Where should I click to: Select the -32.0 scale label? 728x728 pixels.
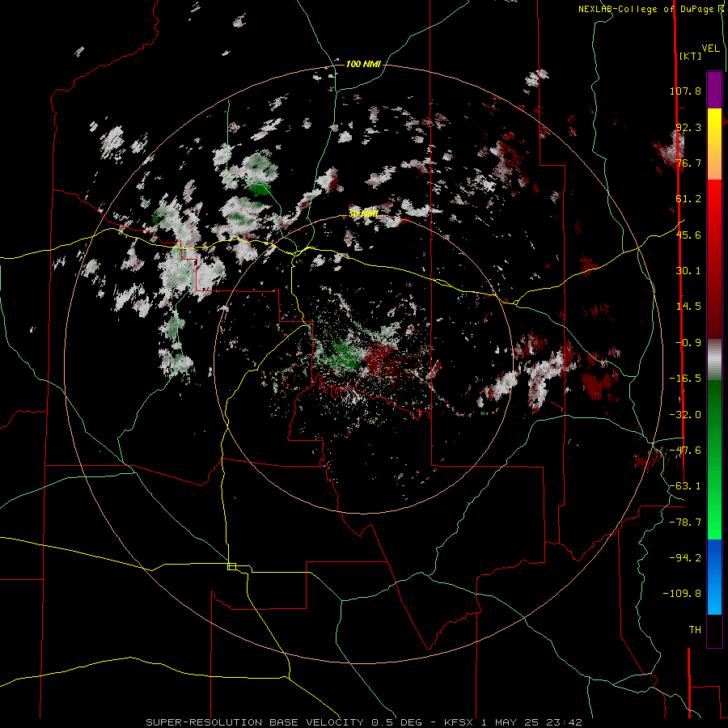(x=685, y=415)
